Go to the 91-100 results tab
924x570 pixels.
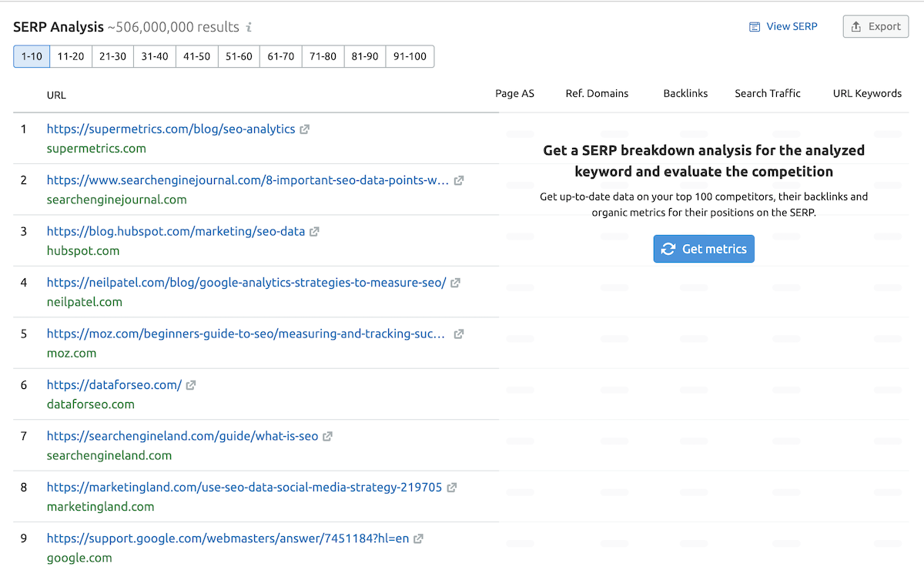click(410, 56)
